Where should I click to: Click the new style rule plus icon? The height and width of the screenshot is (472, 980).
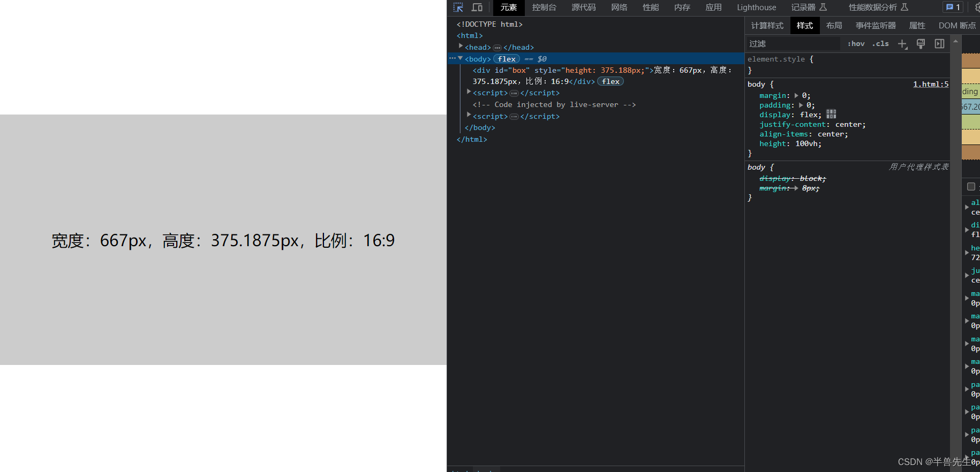click(902, 44)
